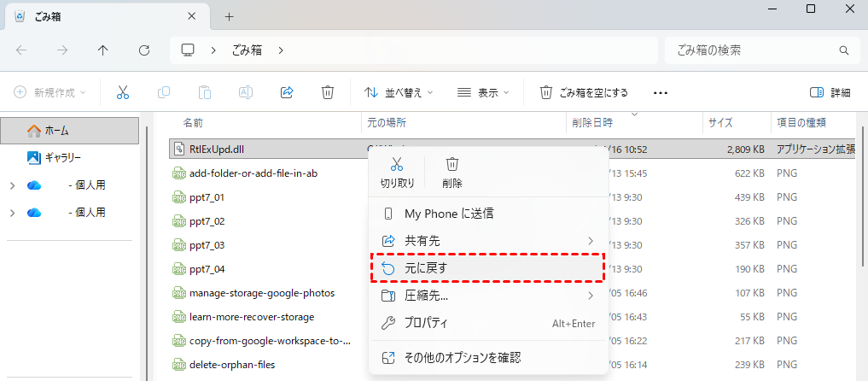Open the 表示 view dropdown
The height and width of the screenshot is (381, 868).
tap(483, 92)
